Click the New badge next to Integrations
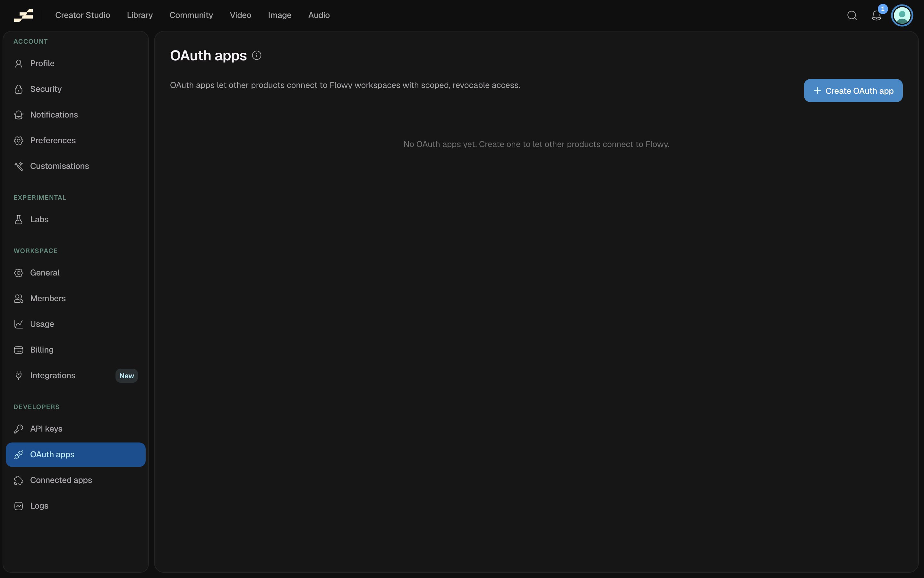The height and width of the screenshot is (578, 924). point(126,376)
